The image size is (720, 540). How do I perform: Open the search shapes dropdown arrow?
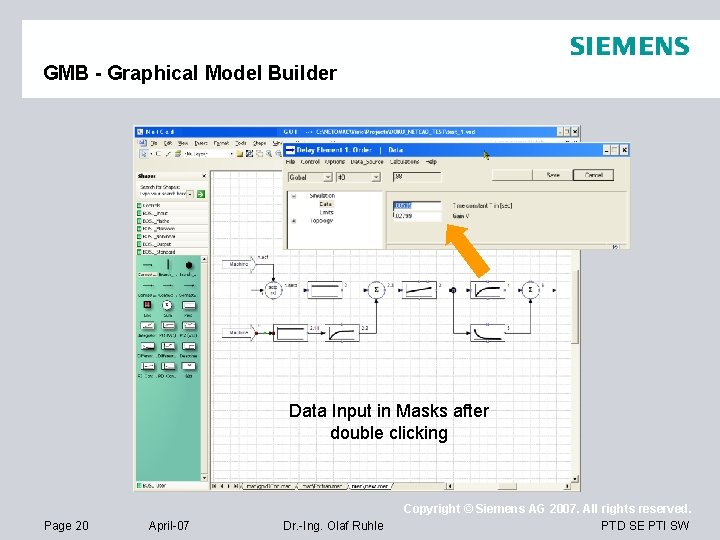coord(190,194)
